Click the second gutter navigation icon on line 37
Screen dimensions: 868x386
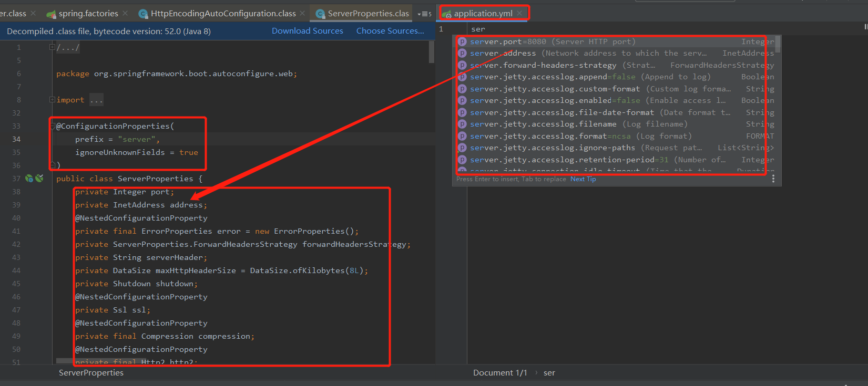pyautogui.click(x=39, y=179)
